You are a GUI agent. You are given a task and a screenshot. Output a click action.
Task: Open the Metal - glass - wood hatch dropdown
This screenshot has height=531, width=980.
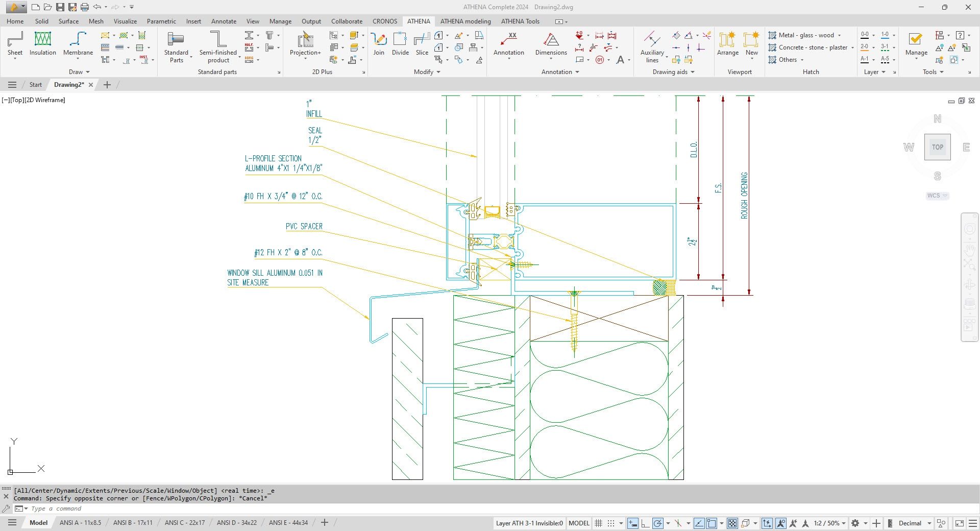[x=805, y=35]
